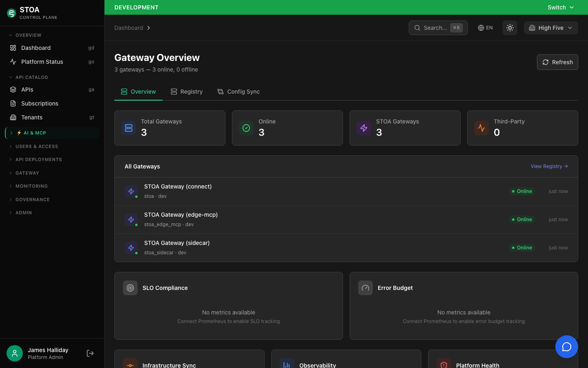Click the James Halliday user avatar

click(x=15, y=353)
